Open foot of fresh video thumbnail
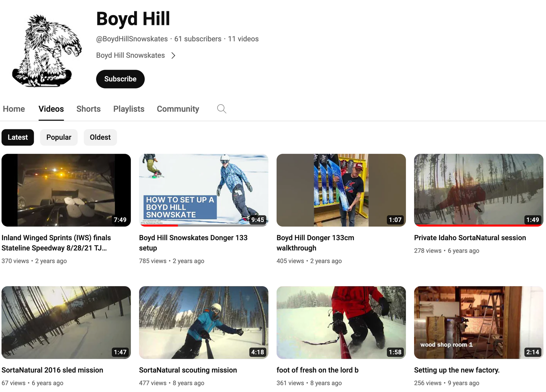Screen dimensions: 546x392 pos(341,322)
